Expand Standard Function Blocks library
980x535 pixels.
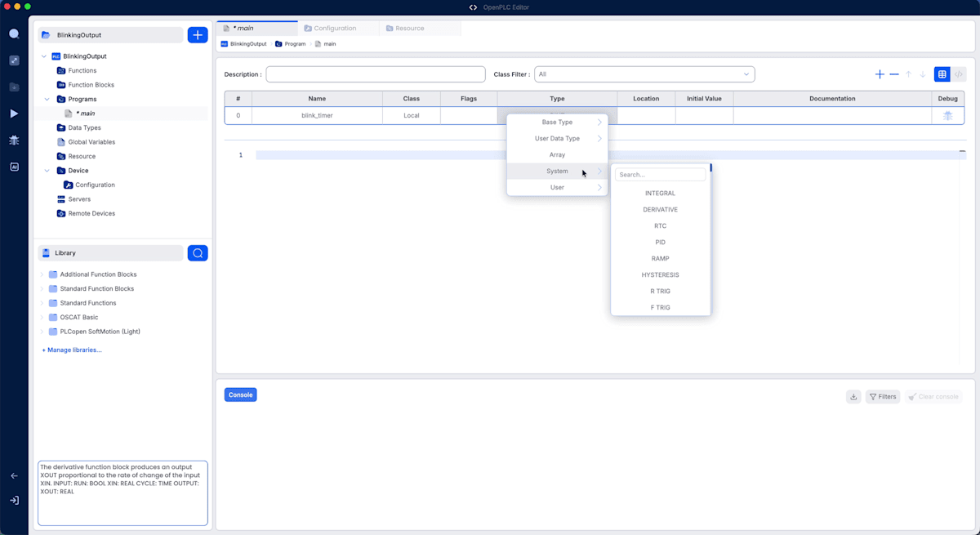point(42,289)
